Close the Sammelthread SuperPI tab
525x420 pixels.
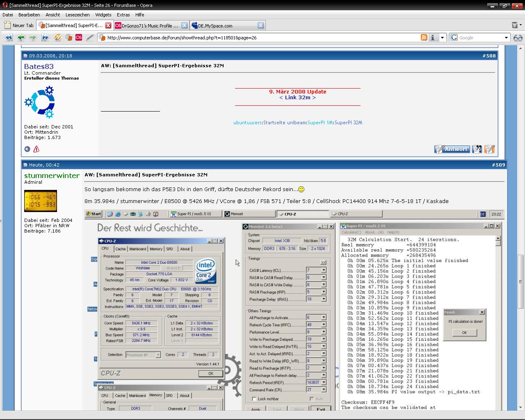(108, 25)
